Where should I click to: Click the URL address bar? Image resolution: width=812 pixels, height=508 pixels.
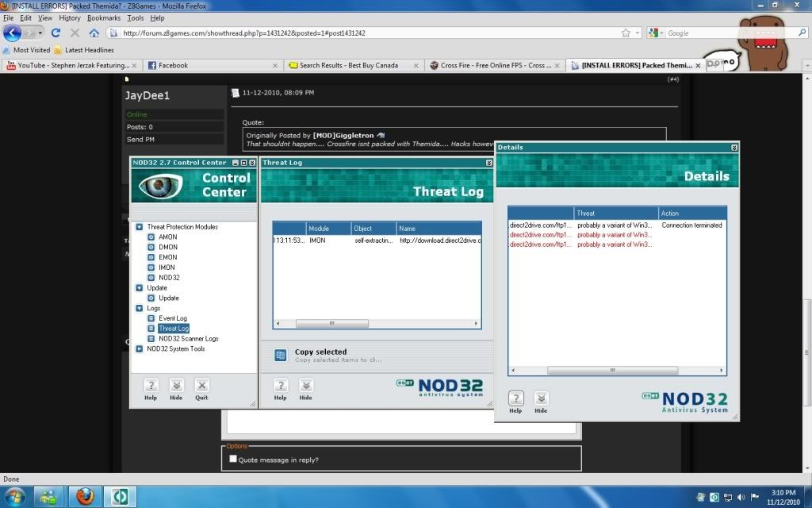(x=365, y=33)
